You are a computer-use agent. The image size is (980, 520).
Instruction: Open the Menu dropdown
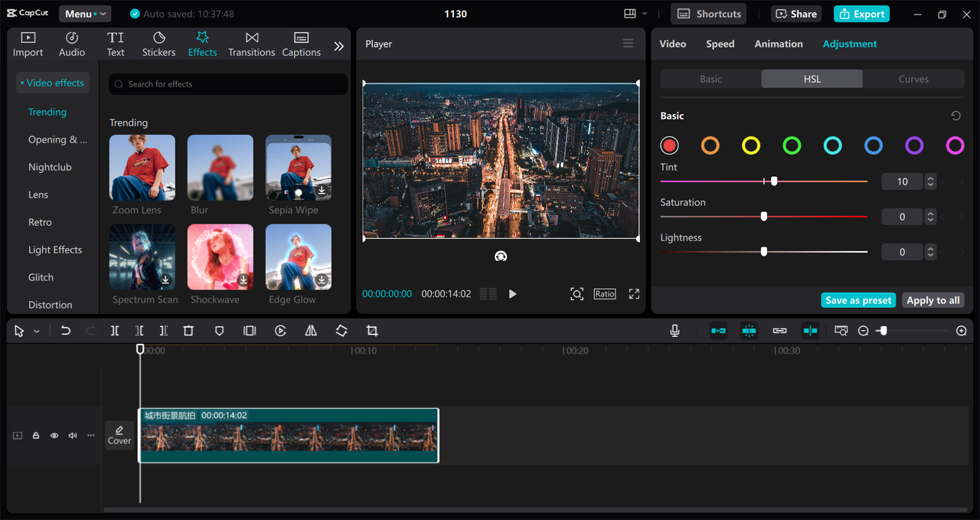(84, 14)
